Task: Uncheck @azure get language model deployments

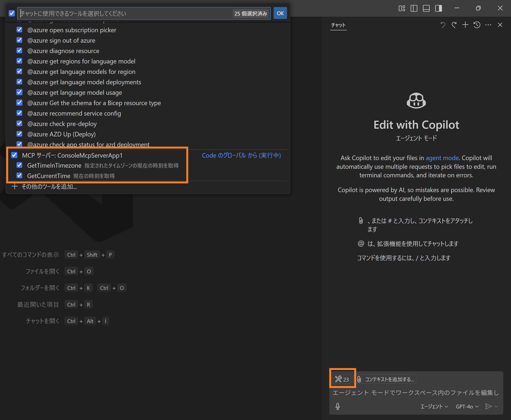Action: click(x=19, y=82)
